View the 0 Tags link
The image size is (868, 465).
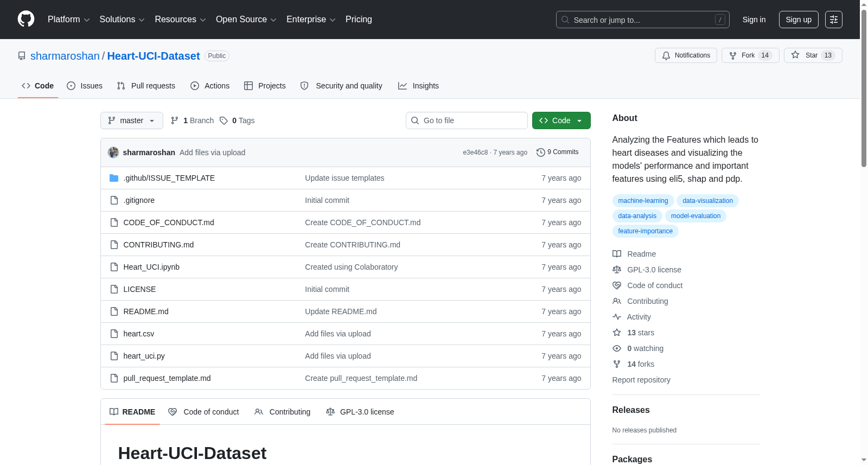[x=237, y=120]
